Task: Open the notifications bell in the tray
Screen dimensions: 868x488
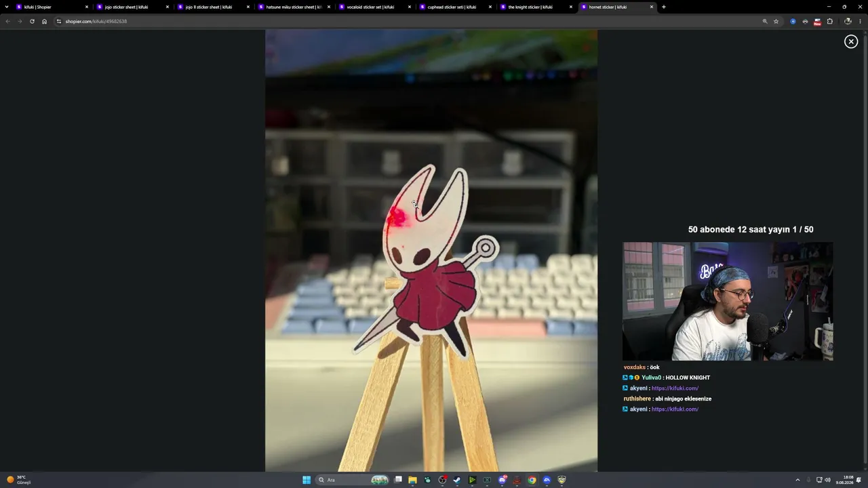Action: click(x=859, y=480)
